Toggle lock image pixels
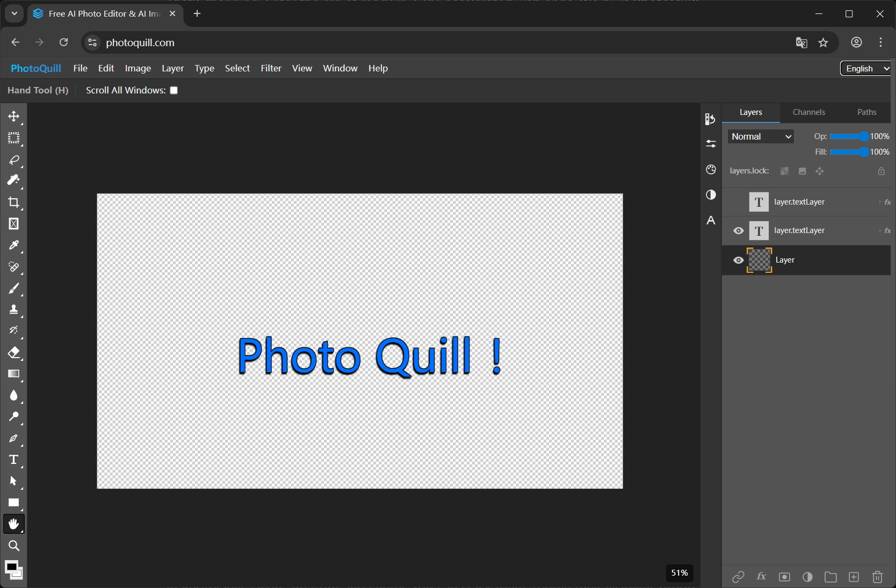This screenshot has height=588, width=896. [802, 171]
